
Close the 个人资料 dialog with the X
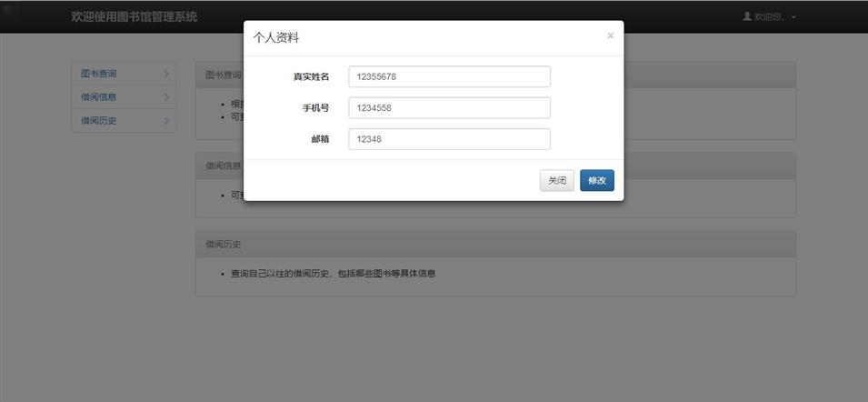610,36
